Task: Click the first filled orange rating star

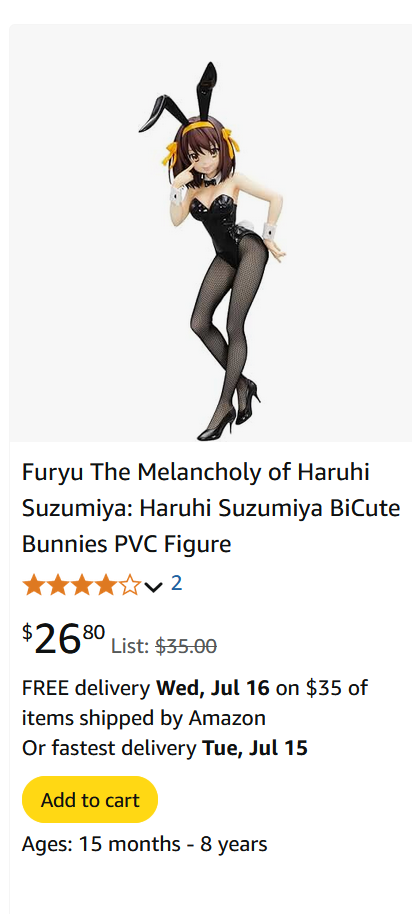Action: click(x=32, y=585)
